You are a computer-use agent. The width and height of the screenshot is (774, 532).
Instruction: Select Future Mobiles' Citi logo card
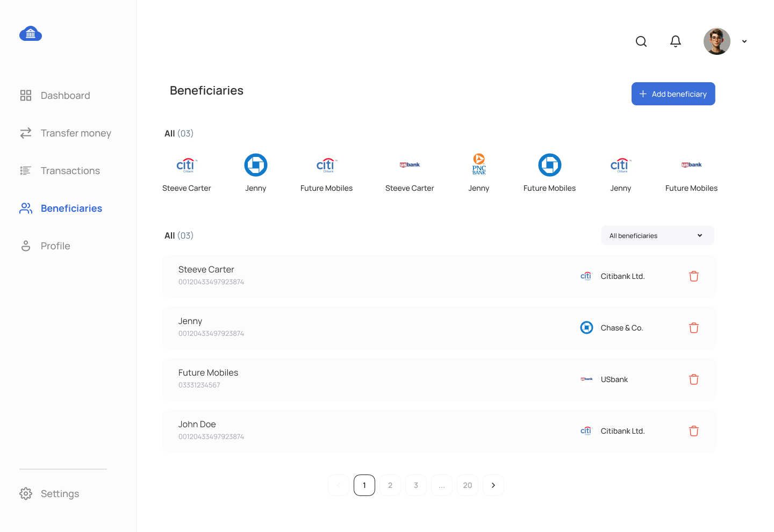[x=327, y=173]
